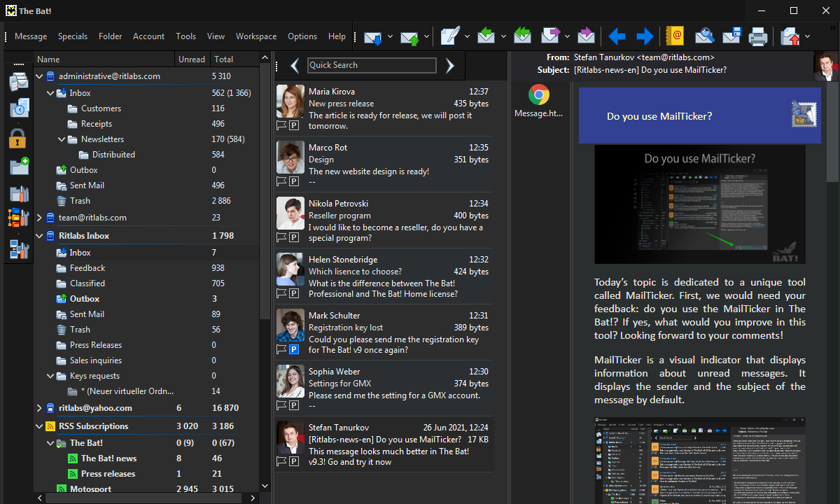The width and height of the screenshot is (840, 504).
Task: Toggle the blue parked P on Mark Schulter's message
Action: point(294,349)
